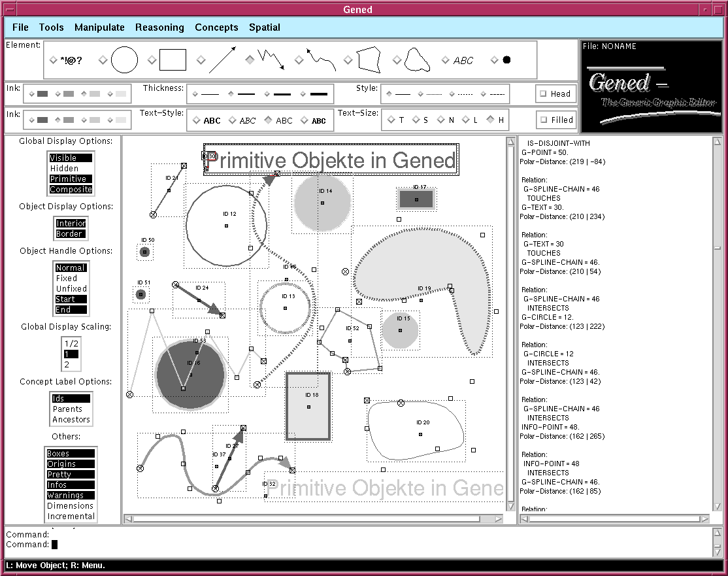The height and width of the screenshot is (576, 728).
Task: Choose the finely dotted line style
Action: point(430,94)
